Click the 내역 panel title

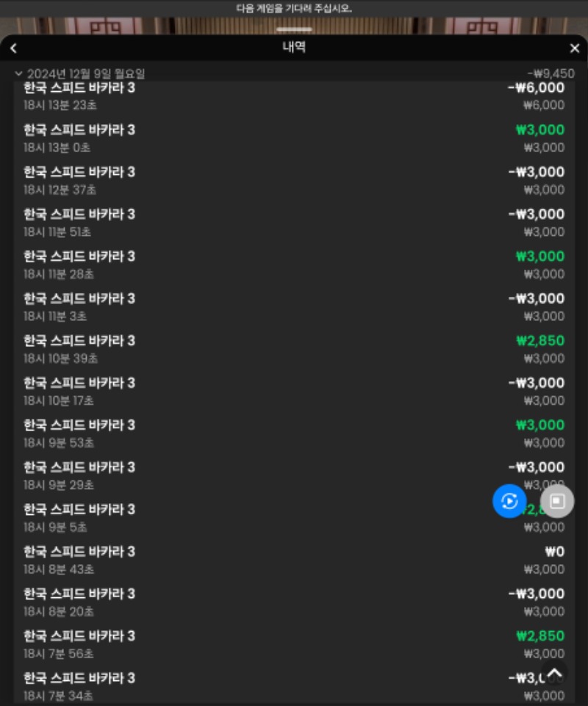tap(294, 47)
